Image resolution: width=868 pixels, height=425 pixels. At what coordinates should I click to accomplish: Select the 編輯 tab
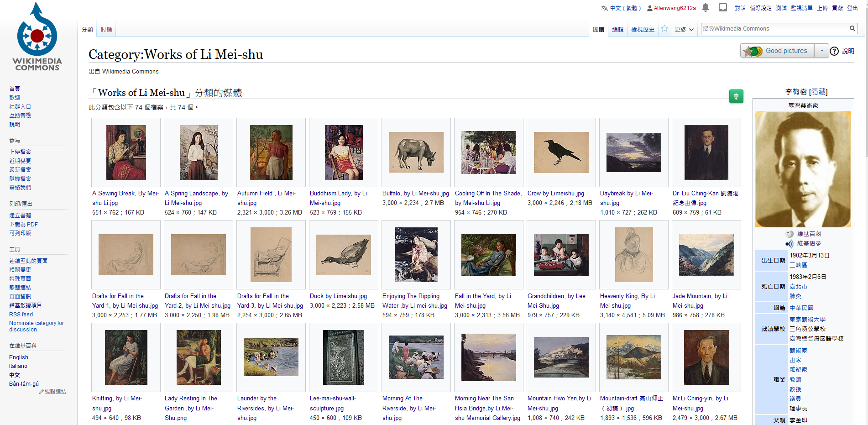618,29
